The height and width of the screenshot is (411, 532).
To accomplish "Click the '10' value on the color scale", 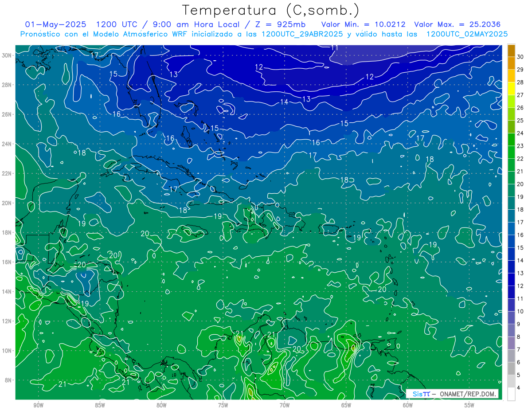I will coord(520,312).
